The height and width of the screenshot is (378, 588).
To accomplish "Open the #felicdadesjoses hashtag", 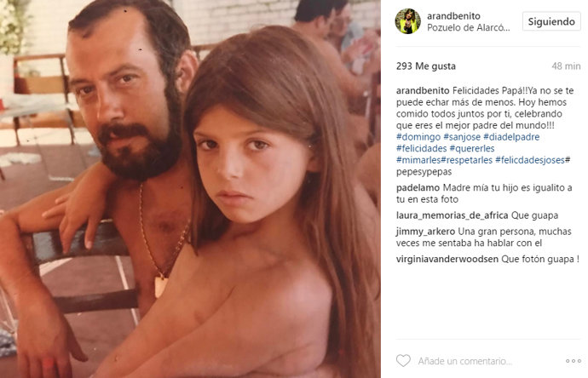I will click(x=530, y=160).
